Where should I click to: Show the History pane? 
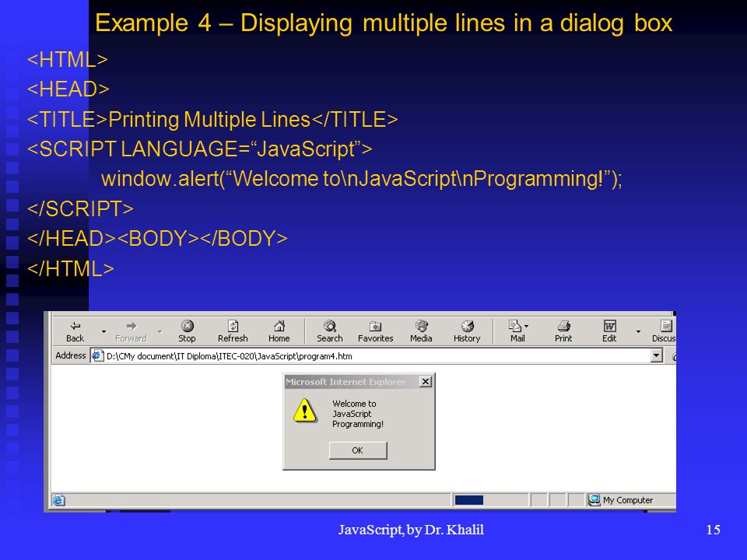tap(468, 326)
